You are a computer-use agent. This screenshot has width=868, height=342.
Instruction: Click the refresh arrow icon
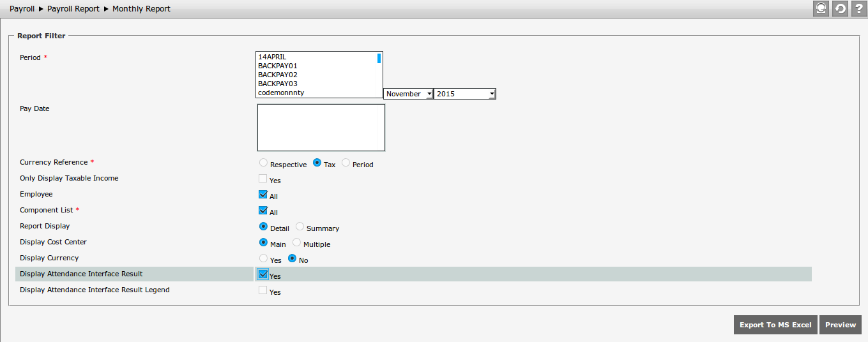[x=840, y=8]
